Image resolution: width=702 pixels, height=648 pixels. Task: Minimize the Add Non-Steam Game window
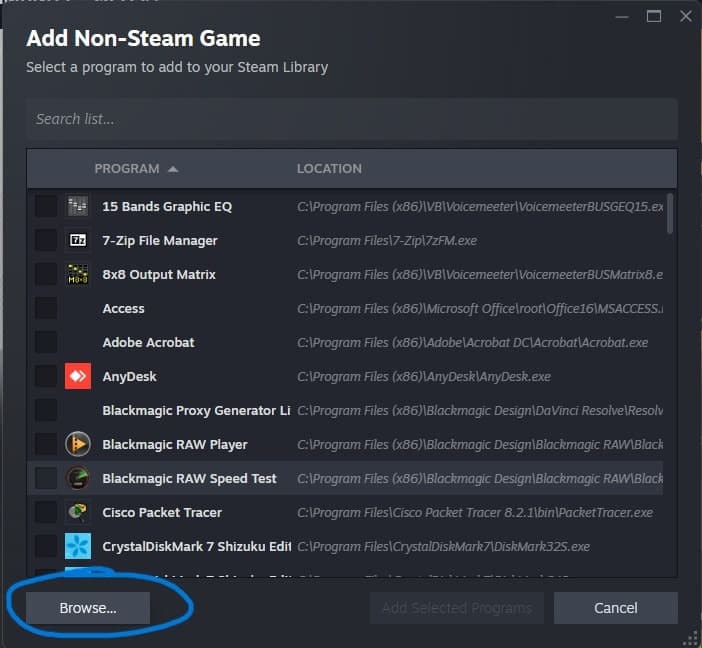click(622, 17)
